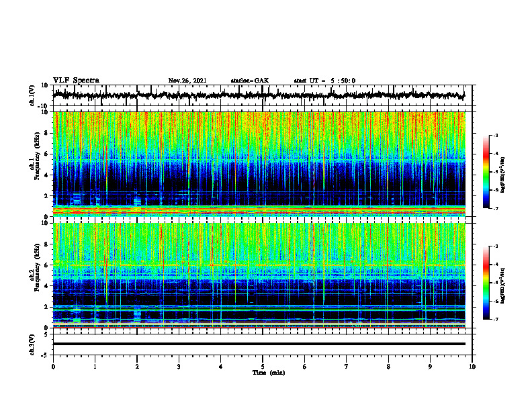Select the date 'Nov.26, 2021'
Image resolution: width=532 pixels, height=411 pixels.
[x=187, y=81]
